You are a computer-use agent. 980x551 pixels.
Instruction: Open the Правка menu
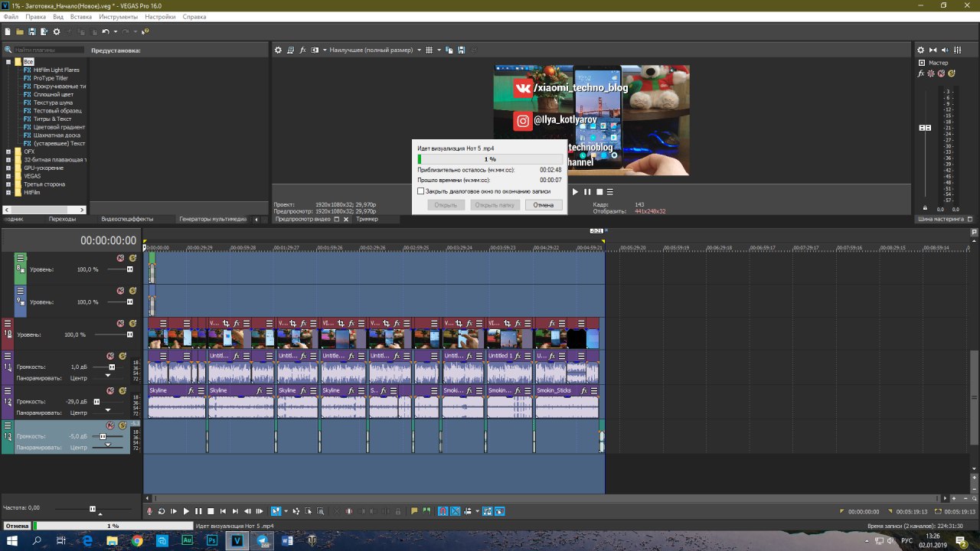pyautogui.click(x=36, y=17)
